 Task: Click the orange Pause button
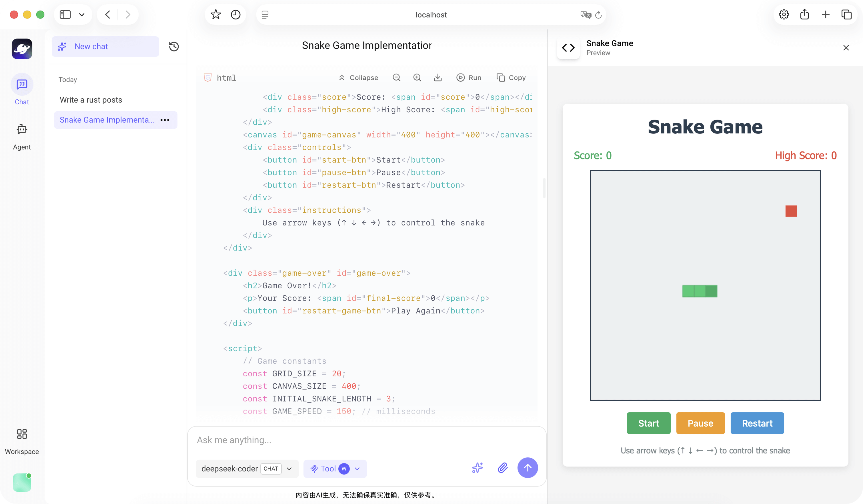[x=700, y=423]
